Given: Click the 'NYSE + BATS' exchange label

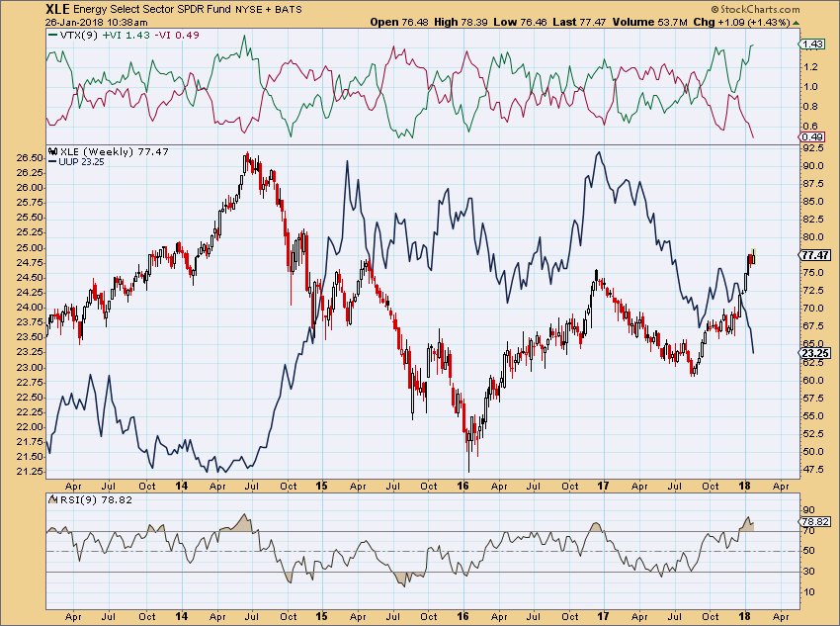Looking at the screenshot, I should pos(269,10).
